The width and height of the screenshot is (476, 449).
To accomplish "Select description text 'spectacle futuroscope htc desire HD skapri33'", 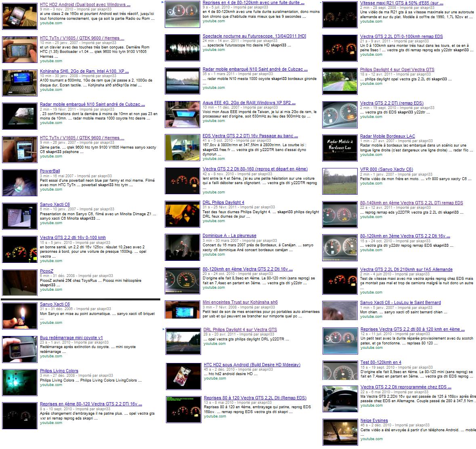I will [247, 45].
